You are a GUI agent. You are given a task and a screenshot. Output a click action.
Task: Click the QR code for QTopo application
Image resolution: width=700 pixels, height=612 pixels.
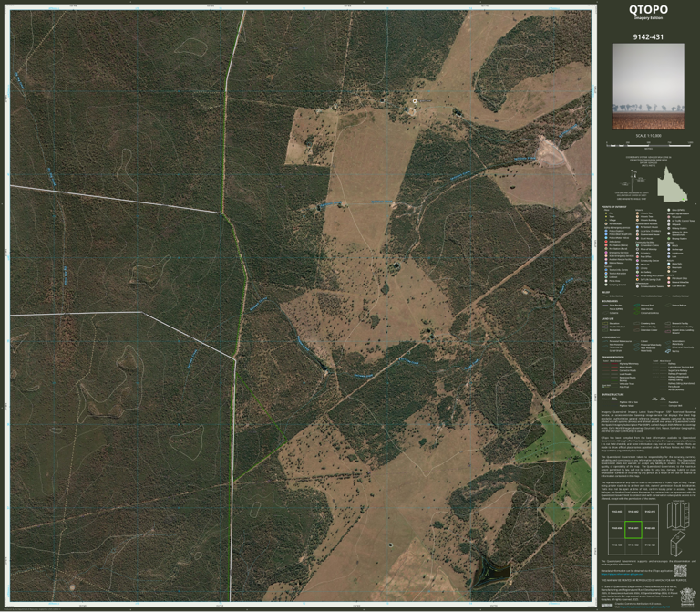point(679,571)
